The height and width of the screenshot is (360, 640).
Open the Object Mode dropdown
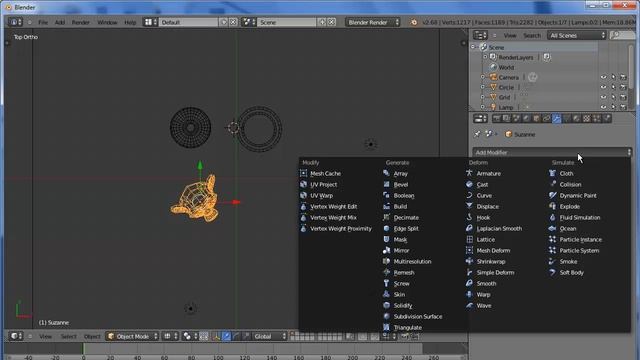click(x=132, y=336)
